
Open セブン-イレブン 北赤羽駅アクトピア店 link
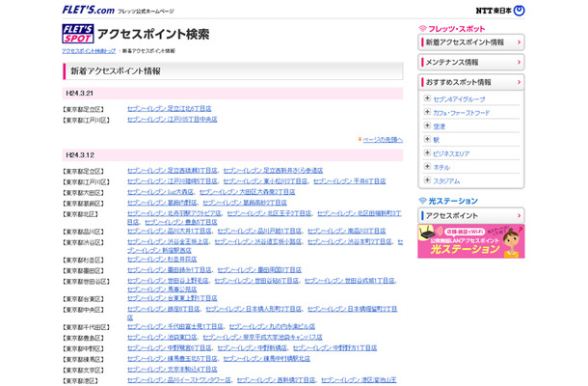[174, 213]
